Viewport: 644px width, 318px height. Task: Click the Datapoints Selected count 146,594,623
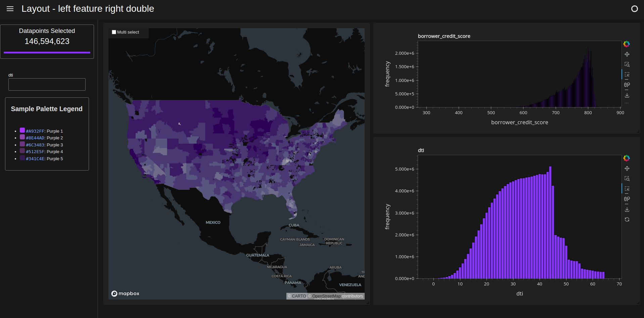(x=47, y=41)
